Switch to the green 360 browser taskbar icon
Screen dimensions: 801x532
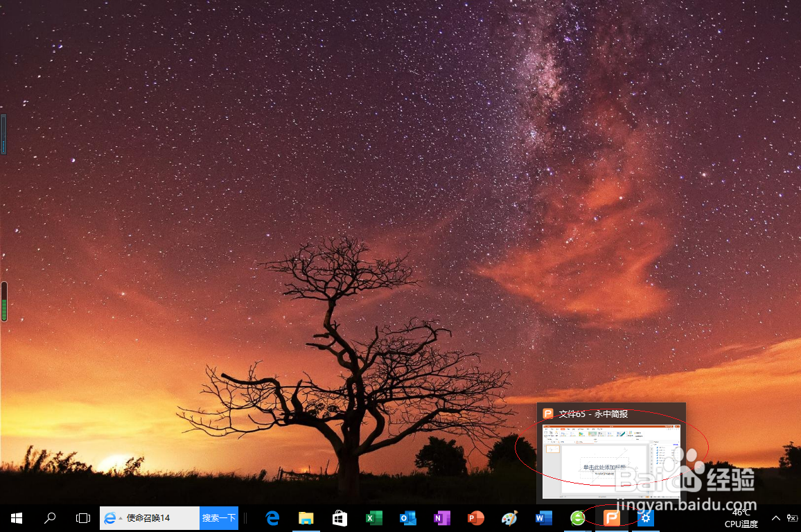(x=578, y=518)
